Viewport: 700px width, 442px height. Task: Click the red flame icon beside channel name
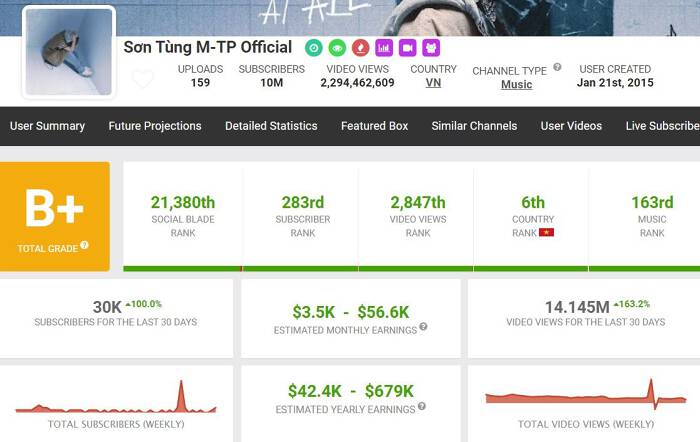359,47
